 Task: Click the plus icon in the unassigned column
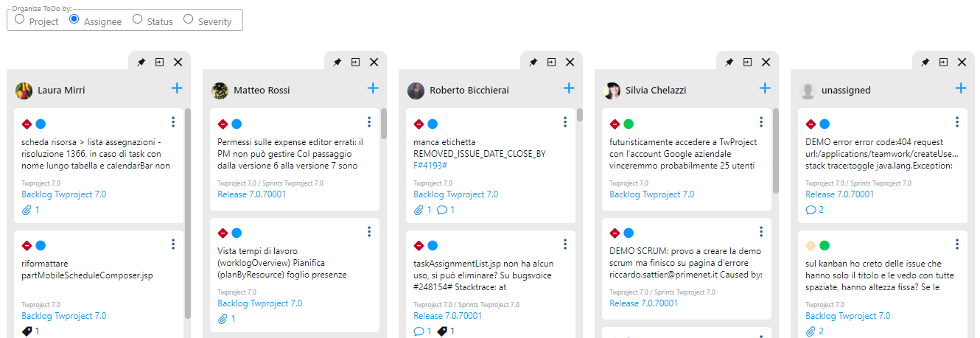click(961, 88)
